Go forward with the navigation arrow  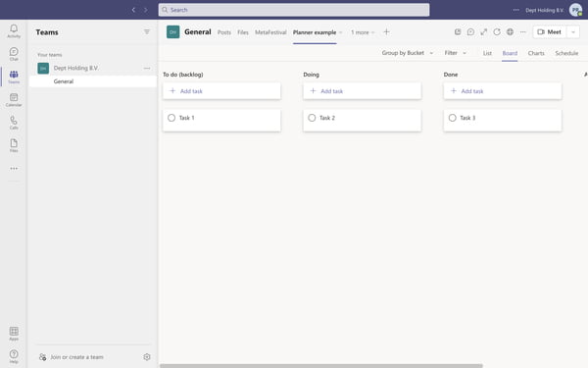tap(145, 10)
